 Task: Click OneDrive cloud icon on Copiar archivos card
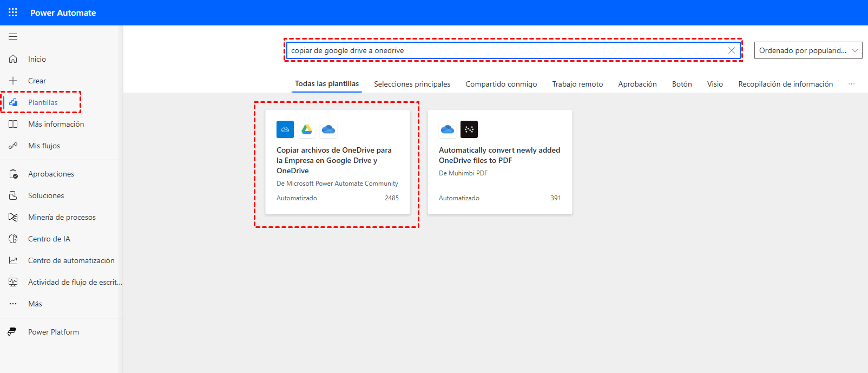(x=328, y=129)
